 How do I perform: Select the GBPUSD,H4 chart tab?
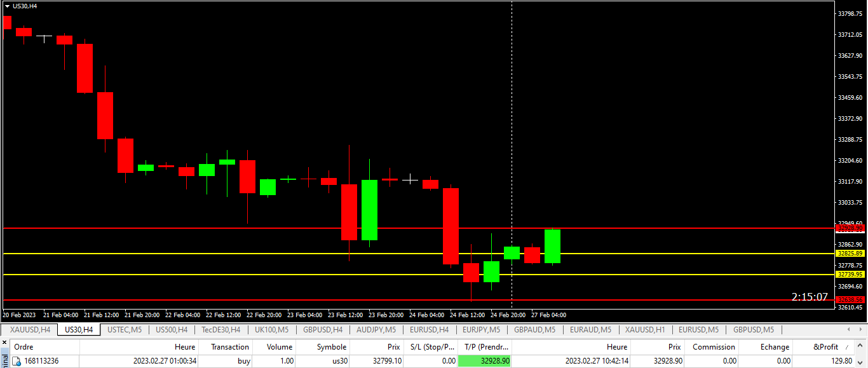(x=323, y=330)
